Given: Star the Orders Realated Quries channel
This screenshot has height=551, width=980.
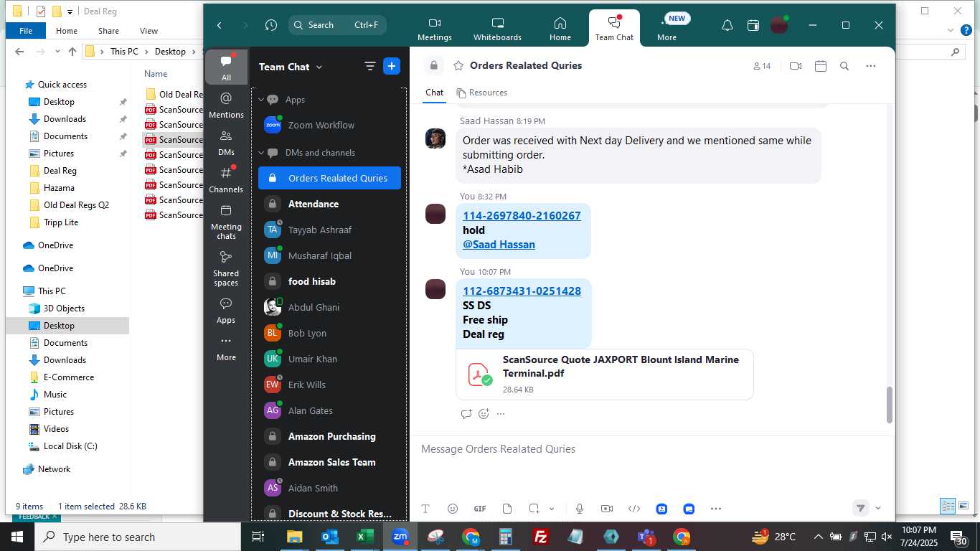Looking at the screenshot, I should coord(458,65).
